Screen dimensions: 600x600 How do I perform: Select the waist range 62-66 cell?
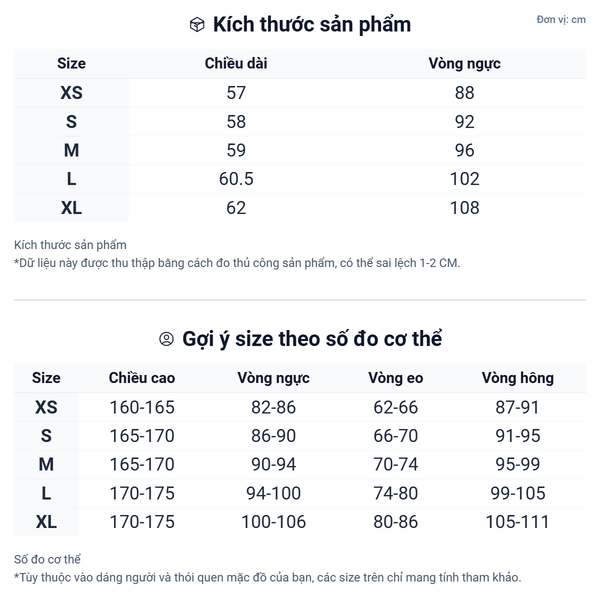tap(395, 407)
